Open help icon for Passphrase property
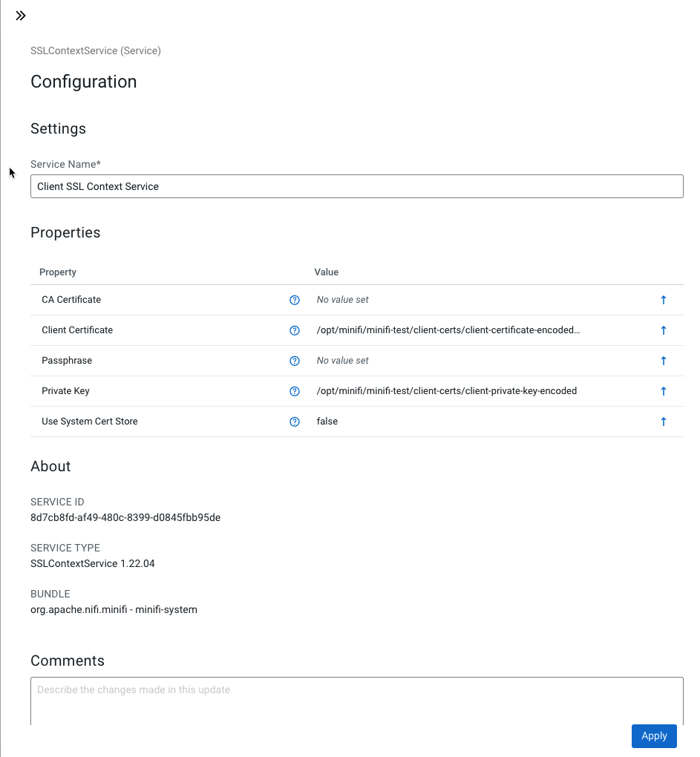Viewport: 700px width, 757px height. (x=295, y=361)
